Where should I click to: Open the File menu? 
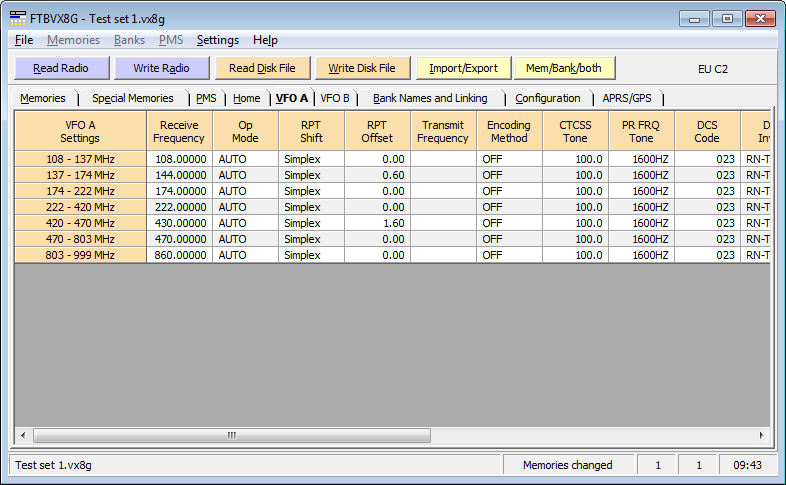(x=24, y=40)
